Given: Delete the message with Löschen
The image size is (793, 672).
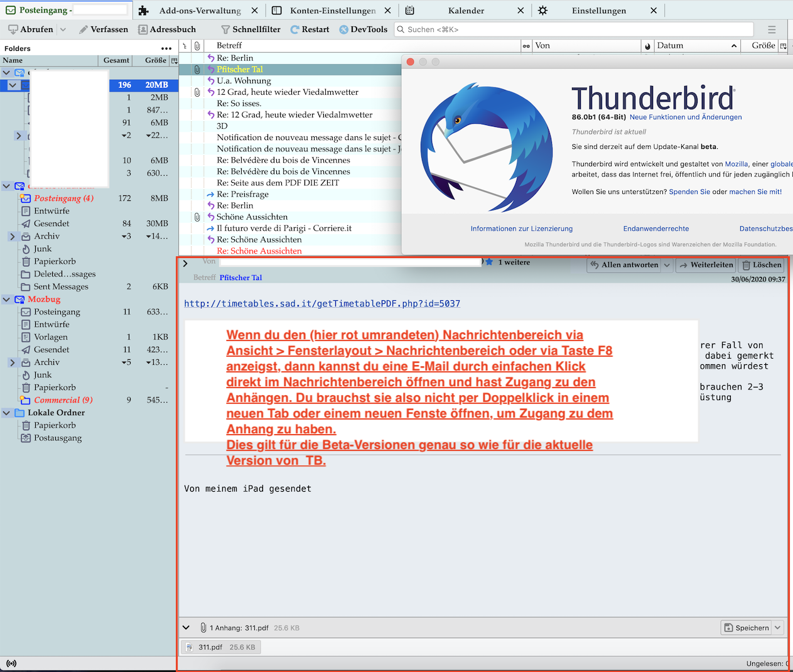Looking at the screenshot, I should 761,265.
